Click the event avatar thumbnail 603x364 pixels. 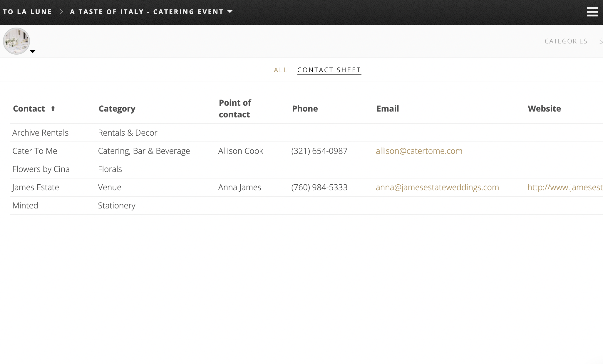click(x=16, y=41)
